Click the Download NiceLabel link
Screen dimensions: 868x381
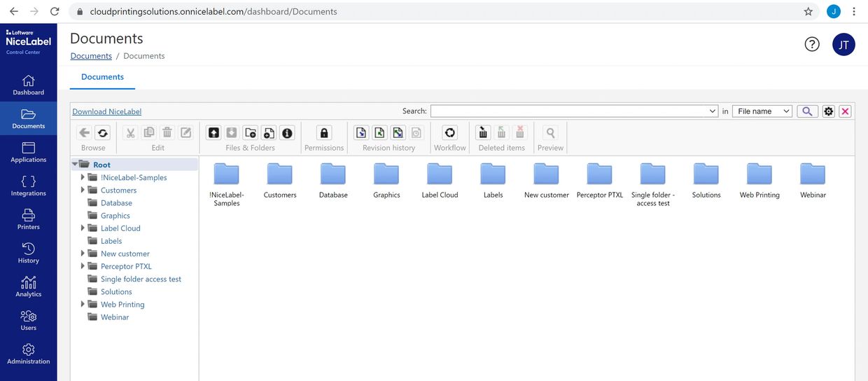click(107, 111)
